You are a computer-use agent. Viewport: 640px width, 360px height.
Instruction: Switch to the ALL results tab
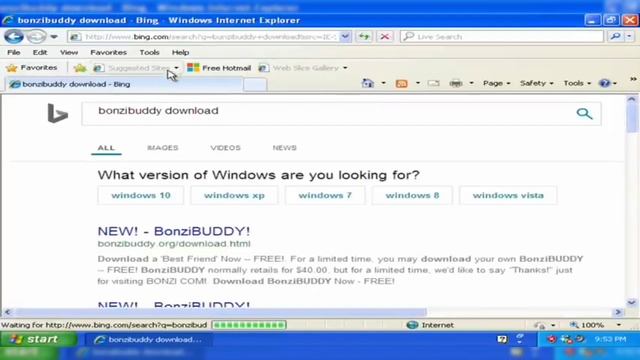[106, 148]
